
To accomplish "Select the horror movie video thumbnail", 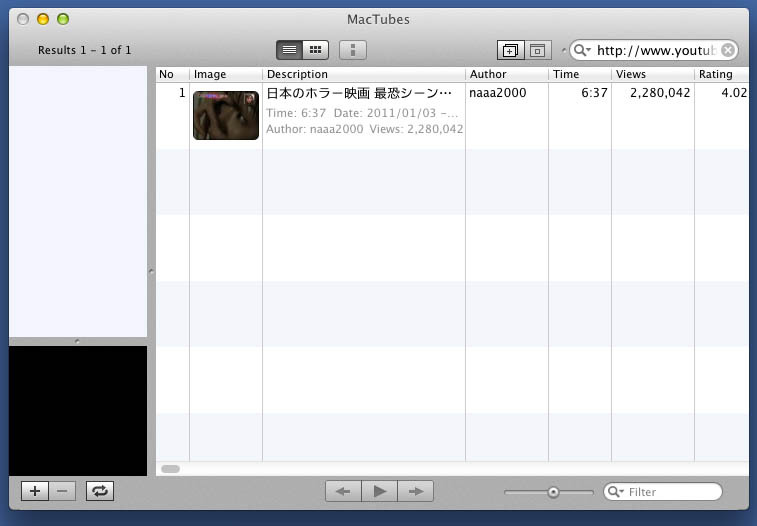I will [x=226, y=115].
